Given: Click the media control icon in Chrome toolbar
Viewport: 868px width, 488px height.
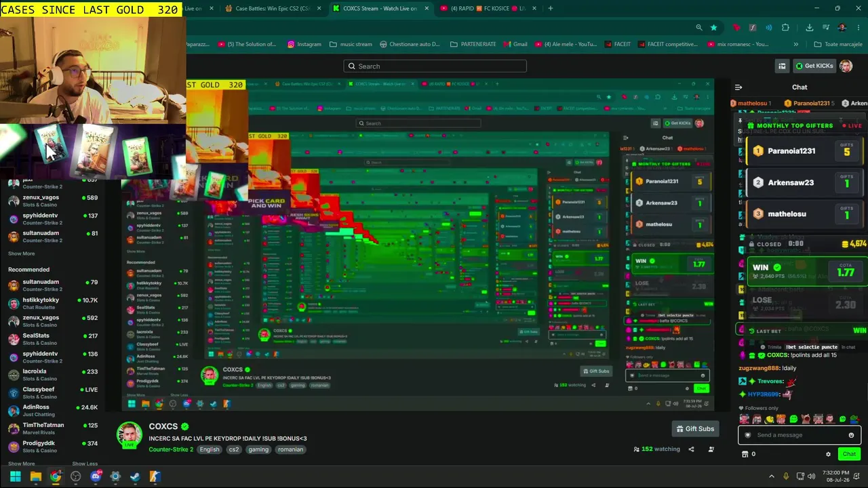Looking at the screenshot, I should [826, 28].
